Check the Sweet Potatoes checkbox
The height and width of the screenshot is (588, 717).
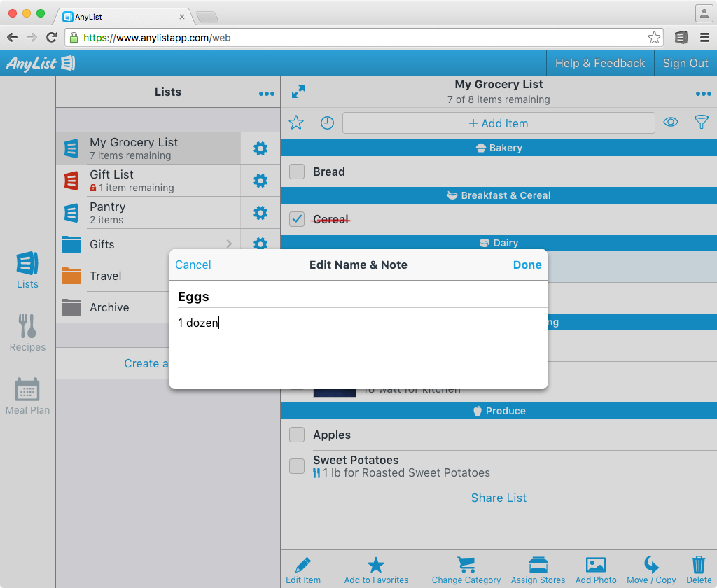297,466
